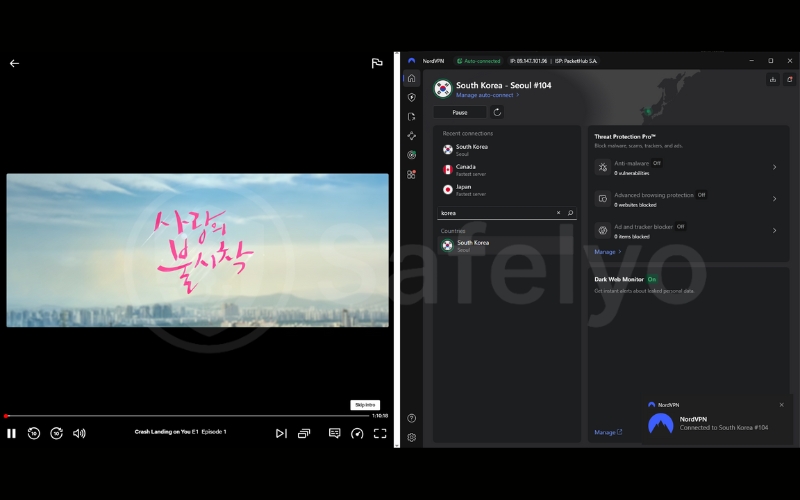Click the ISP PacketHub S.A. text
Viewport: 800px width, 500px height.
tap(576, 61)
